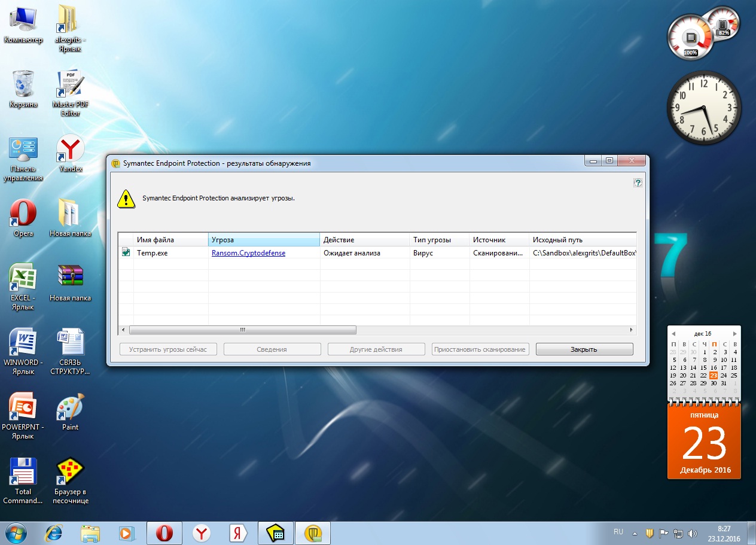Open the alexgrits shortcut folder

pyautogui.click(x=71, y=29)
